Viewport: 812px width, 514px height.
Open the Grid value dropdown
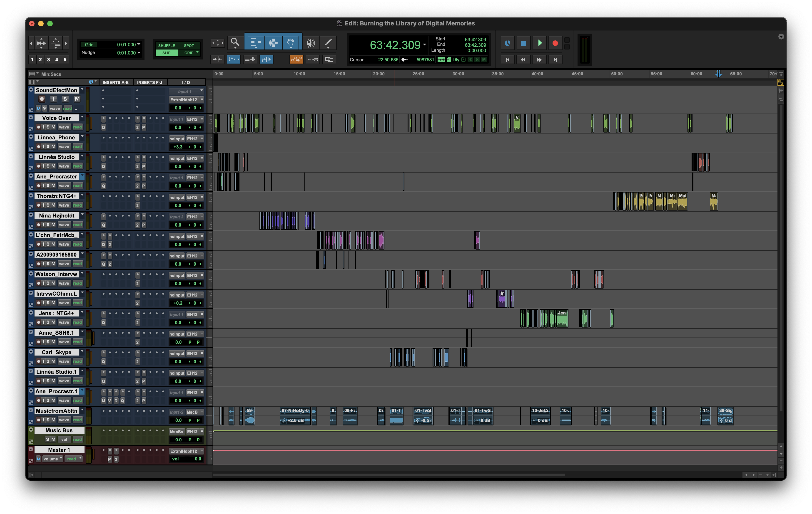139,44
